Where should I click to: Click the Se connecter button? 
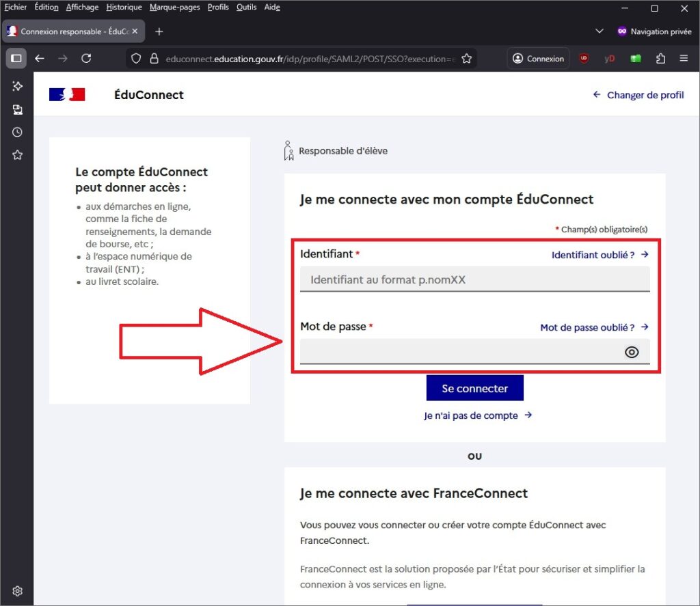(x=474, y=388)
